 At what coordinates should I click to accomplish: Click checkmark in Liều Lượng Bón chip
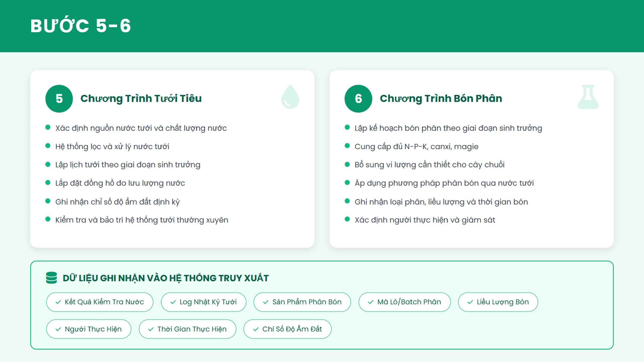(x=470, y=302)
